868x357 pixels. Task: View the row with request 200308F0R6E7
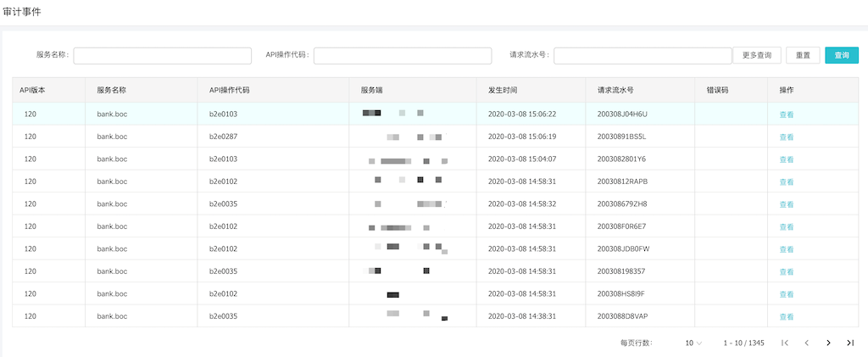click(x=786, y=226)
